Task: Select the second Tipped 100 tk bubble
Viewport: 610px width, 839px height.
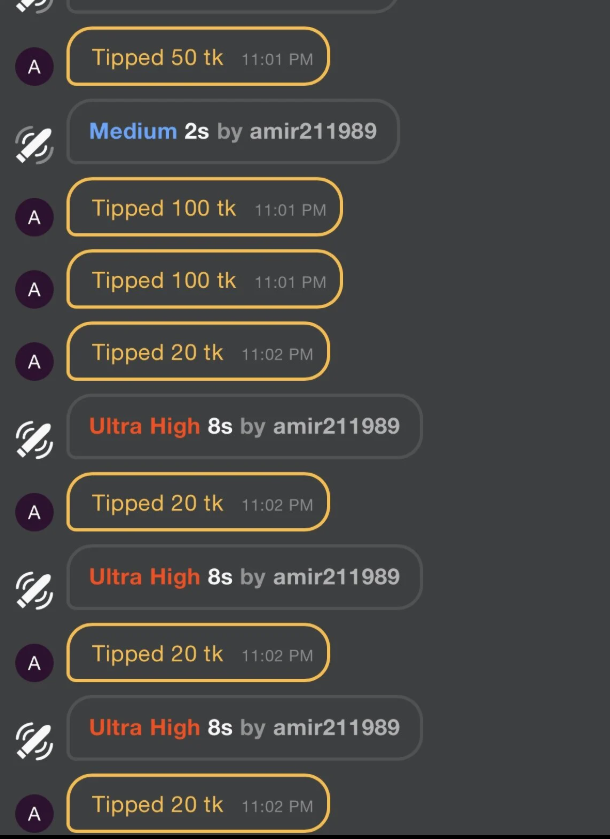Action: (x=204, y=280)
